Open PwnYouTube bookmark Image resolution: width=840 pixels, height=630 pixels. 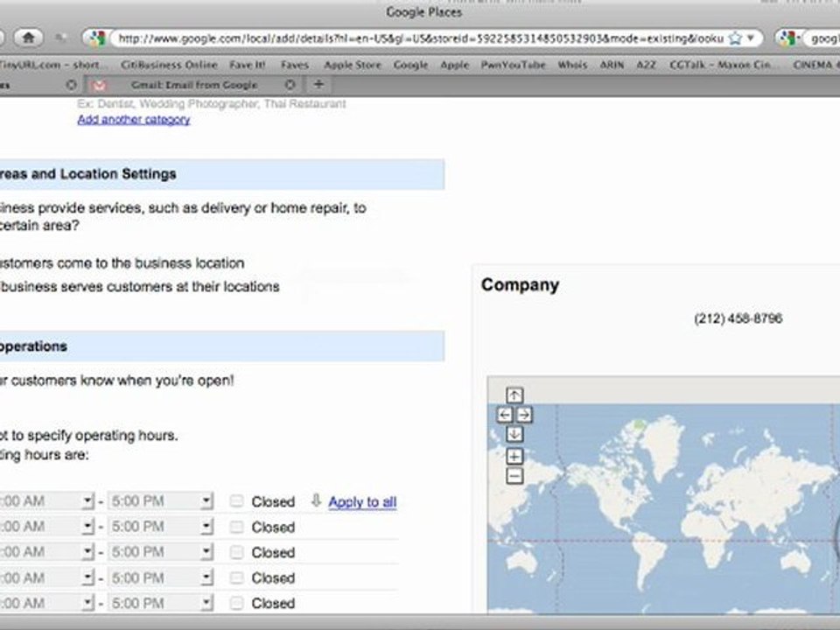pos(513,65)
